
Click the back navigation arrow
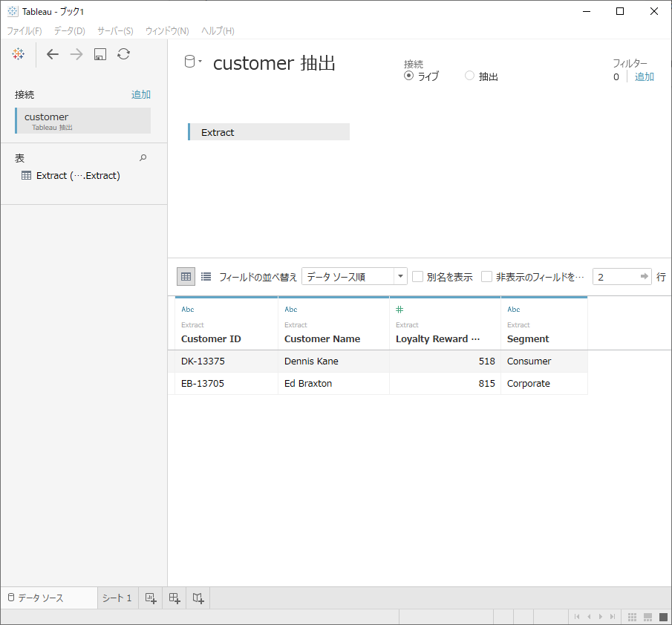pyautogui.click(x=52, y=53)
